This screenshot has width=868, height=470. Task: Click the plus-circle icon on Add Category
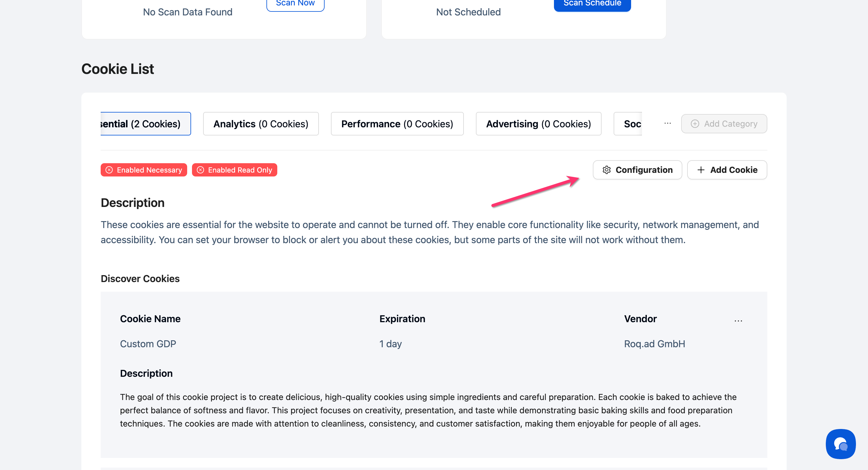click(x=695, y=124)
